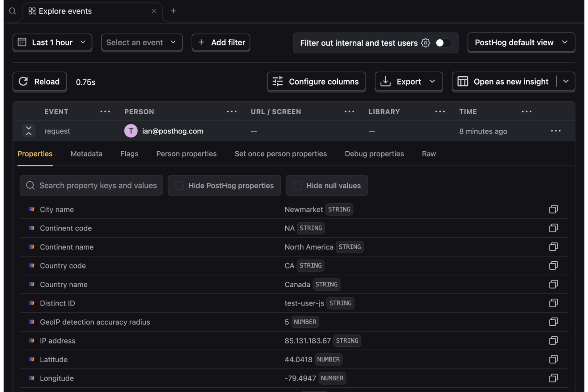Click Open as new insight
Image resolution: width=588 pixels, height=392 pixels.
click(x=505, y=82)
